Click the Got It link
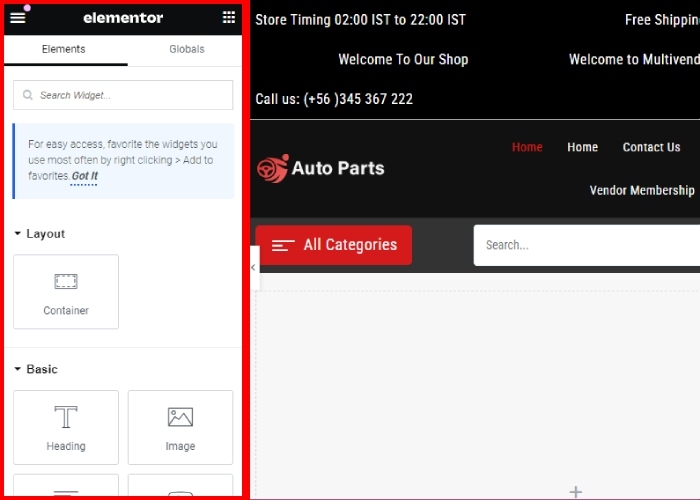 tap(84, 176)
